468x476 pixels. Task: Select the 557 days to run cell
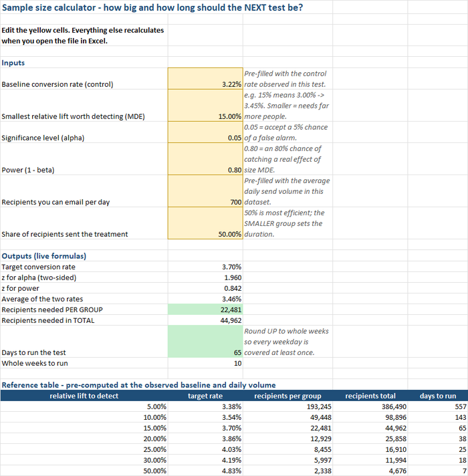[x=438, y=406]
